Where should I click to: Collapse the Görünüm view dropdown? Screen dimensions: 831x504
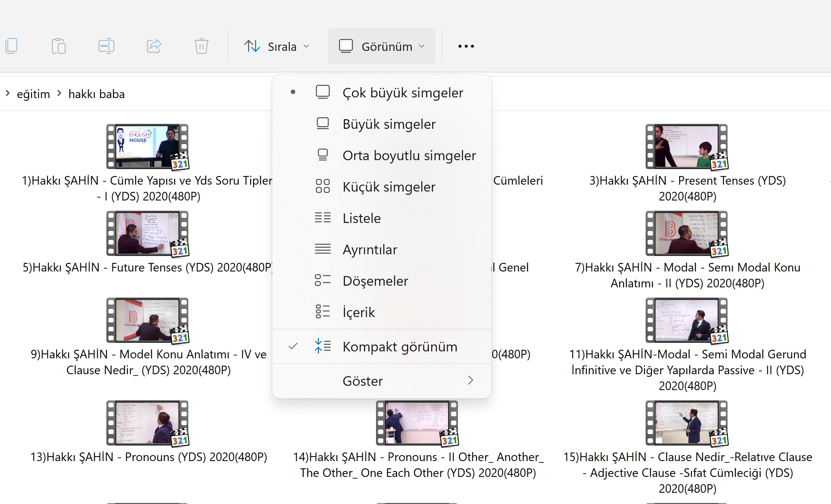pos(381,46)
